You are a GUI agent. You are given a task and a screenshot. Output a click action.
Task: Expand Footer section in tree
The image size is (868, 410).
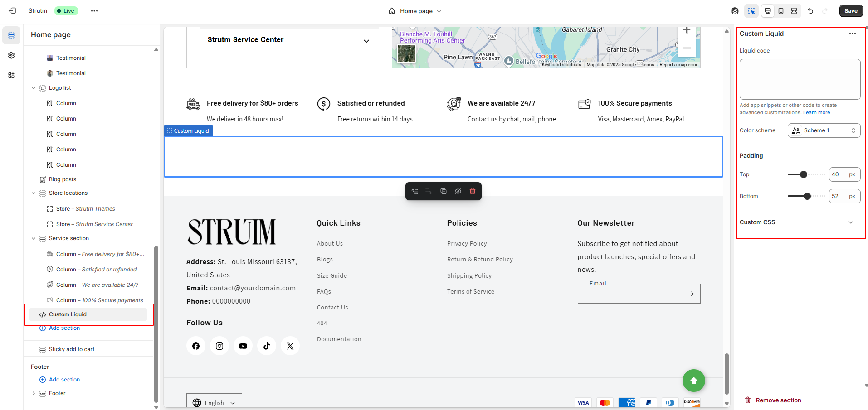tap(34, 393)
